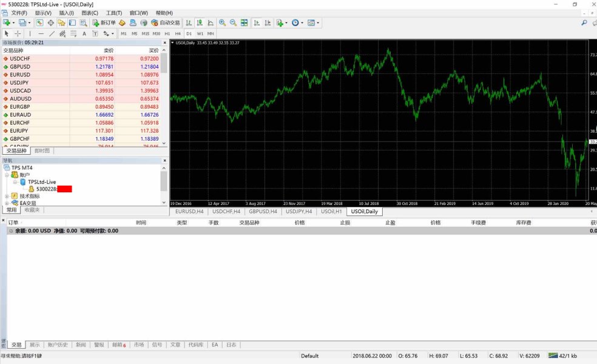
Task: Select the text label tool
Action: click(x=84, y=33)
